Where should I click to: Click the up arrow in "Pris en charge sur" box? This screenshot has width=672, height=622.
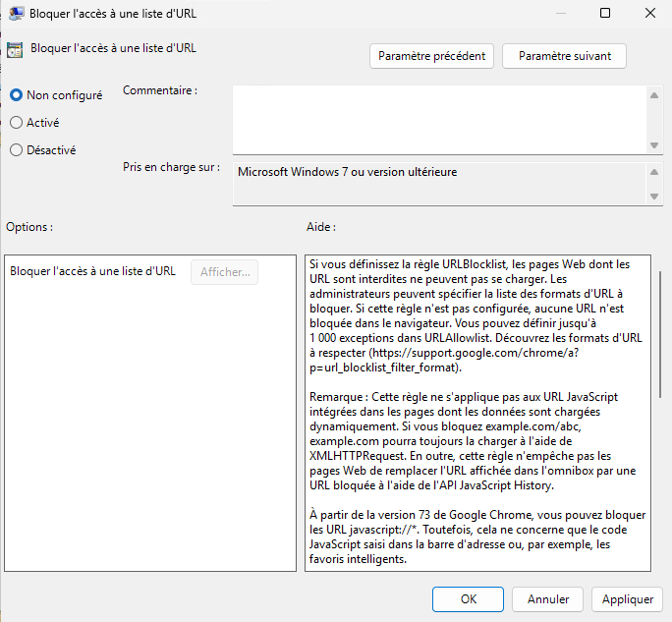click(x=653, y=172)
